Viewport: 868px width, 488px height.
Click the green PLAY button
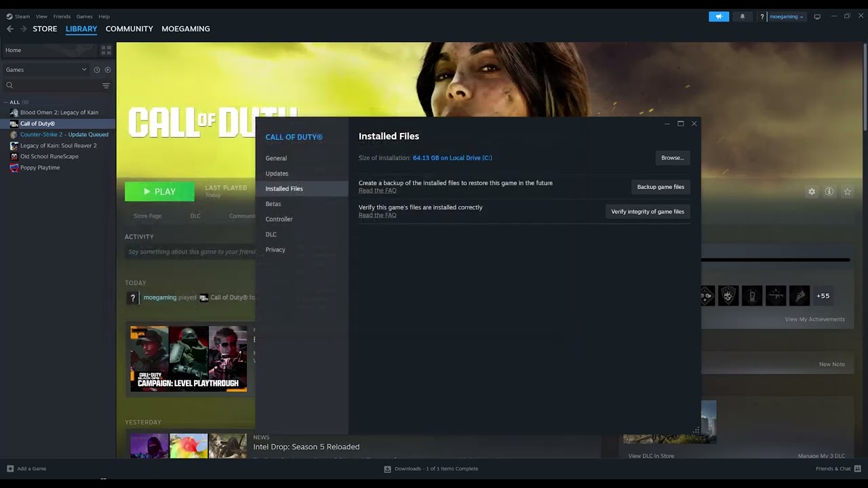point(159,192)
